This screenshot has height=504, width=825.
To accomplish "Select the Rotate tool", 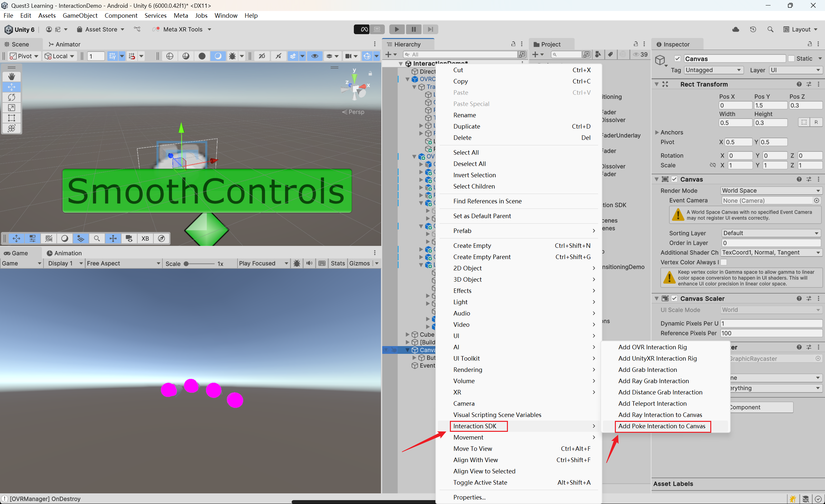I will (11, 97).
